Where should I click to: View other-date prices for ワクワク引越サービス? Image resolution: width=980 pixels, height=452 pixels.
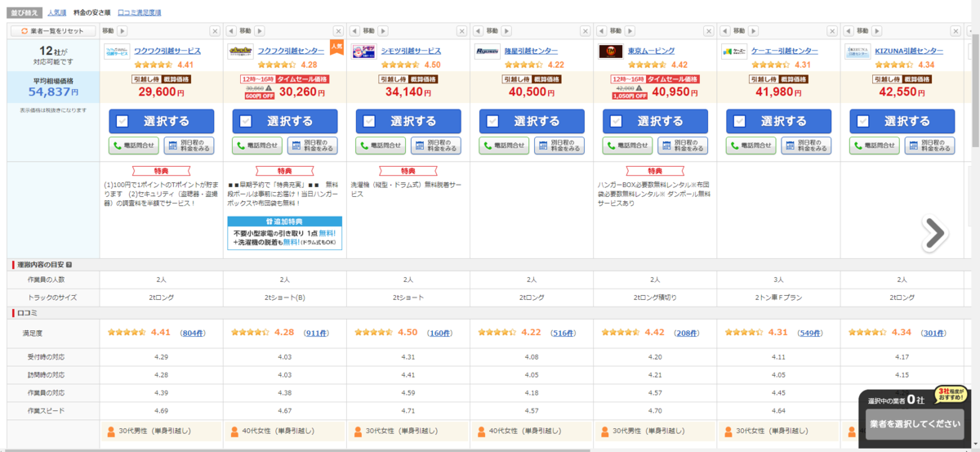189,145
